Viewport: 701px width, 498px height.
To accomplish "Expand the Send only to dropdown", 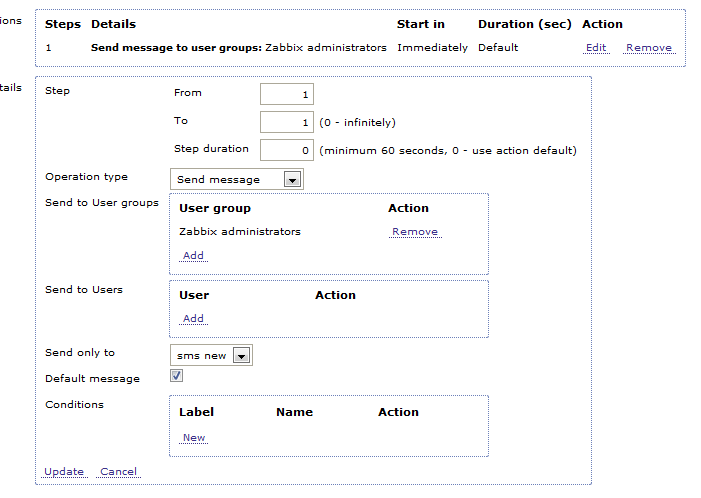I will point(211,356).
